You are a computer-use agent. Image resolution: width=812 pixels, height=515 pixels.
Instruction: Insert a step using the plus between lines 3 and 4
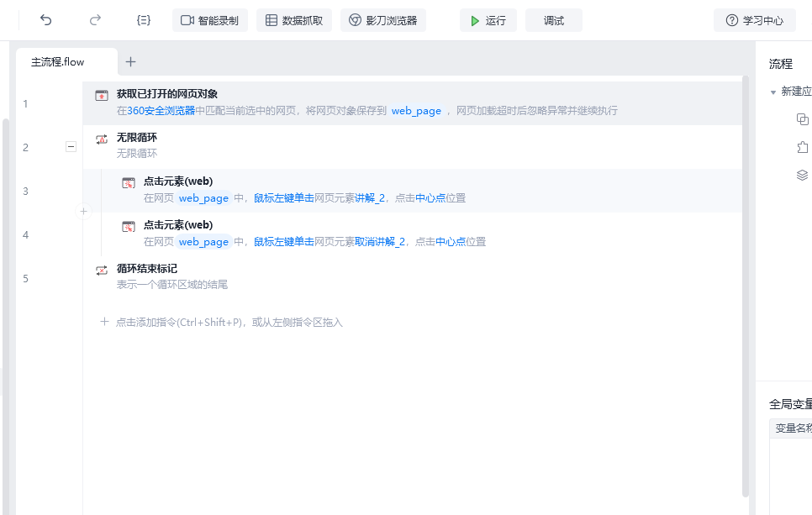pyautogui.click(x=83, y=211)
